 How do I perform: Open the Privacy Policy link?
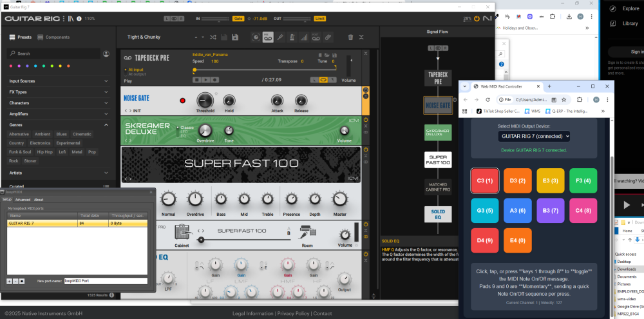293,314
